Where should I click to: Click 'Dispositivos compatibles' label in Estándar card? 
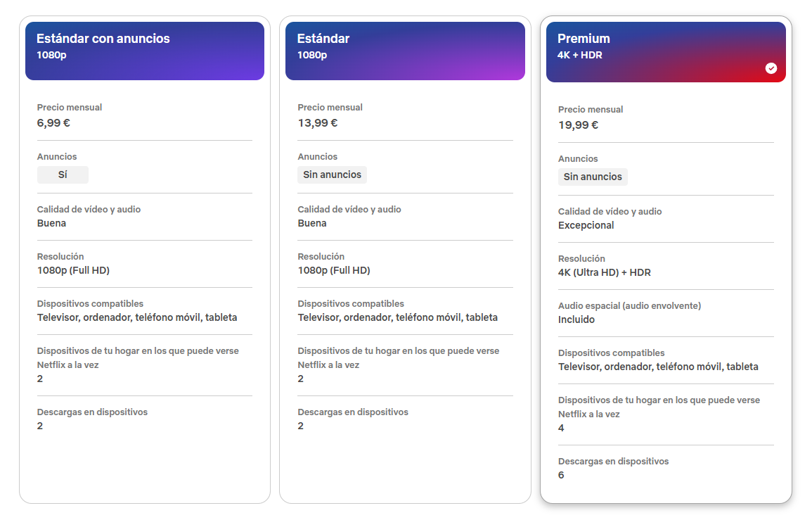(351, 304)
